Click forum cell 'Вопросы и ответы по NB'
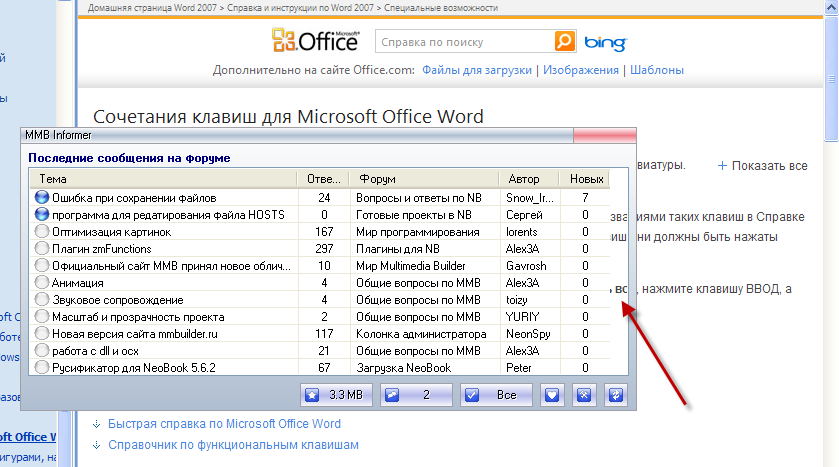 coord(419,198)
